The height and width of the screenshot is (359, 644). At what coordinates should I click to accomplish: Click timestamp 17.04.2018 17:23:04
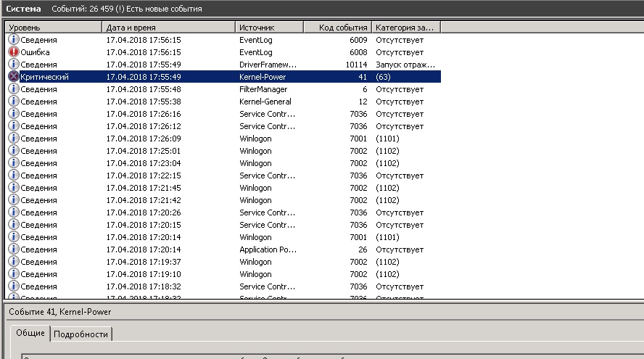[144, 163]
